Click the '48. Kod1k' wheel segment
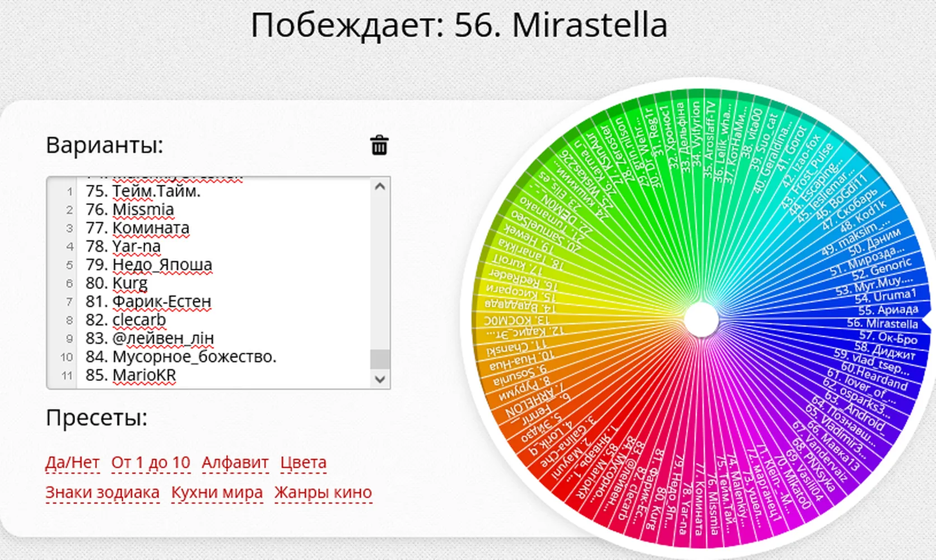This screenshot has width=936, height=560. coord(863,216)
